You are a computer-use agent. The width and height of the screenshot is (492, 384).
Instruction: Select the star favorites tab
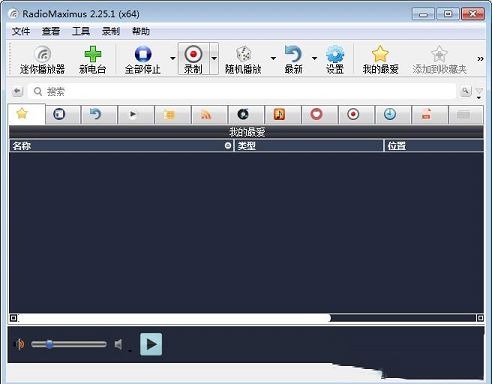pos(26,114)
